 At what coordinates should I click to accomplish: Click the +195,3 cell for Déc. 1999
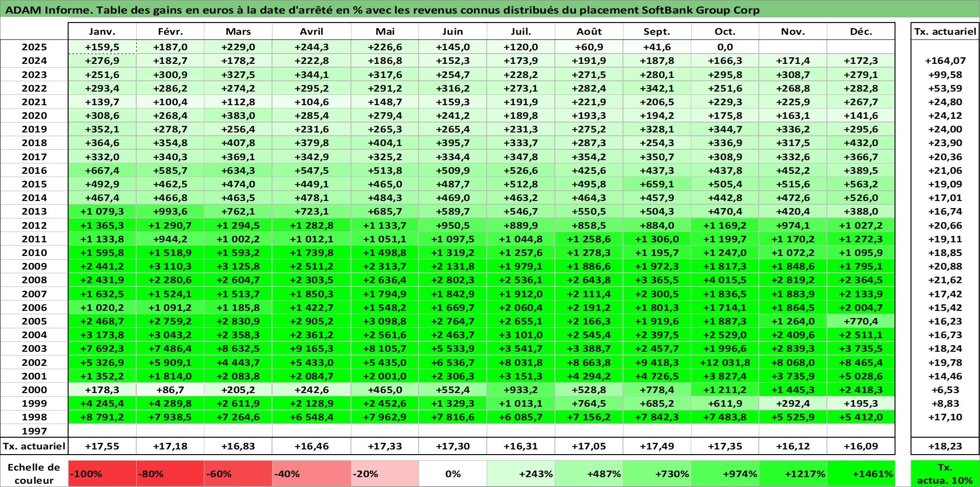(x=861, y=403)
